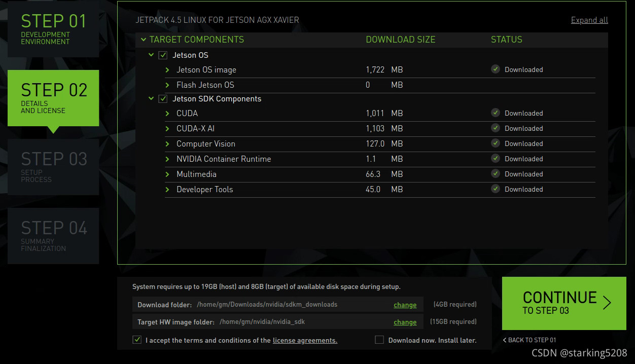The width and height of the screenshot is (635, 364).
Task: Collapse the Jetson SDK Components group chevron
Action: coord(151,98)
